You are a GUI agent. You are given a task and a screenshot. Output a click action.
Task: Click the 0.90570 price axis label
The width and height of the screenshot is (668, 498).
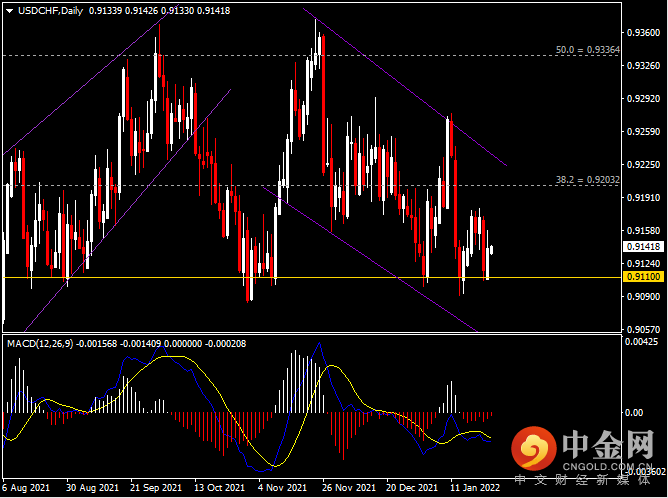point(643,329)
